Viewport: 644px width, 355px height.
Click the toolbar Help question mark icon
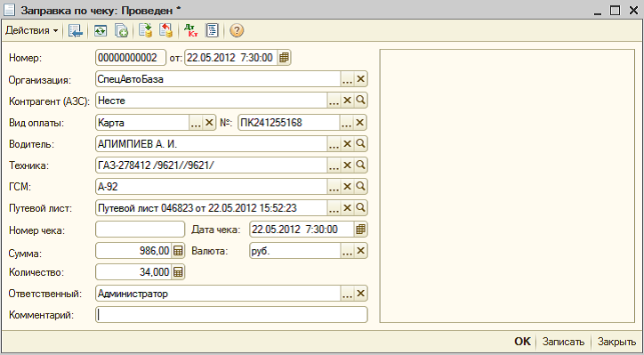pos(237,30)
